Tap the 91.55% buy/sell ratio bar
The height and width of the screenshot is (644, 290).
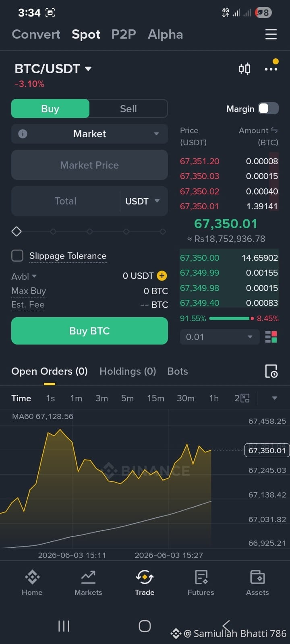[229, 318]
